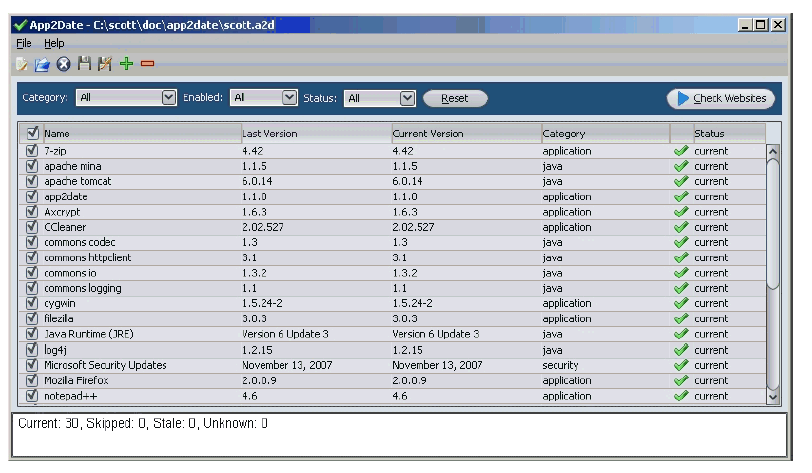Click the open folder toolbar icon
The width and height of the screenshot is (812, 473).
(x=42, y=65)
